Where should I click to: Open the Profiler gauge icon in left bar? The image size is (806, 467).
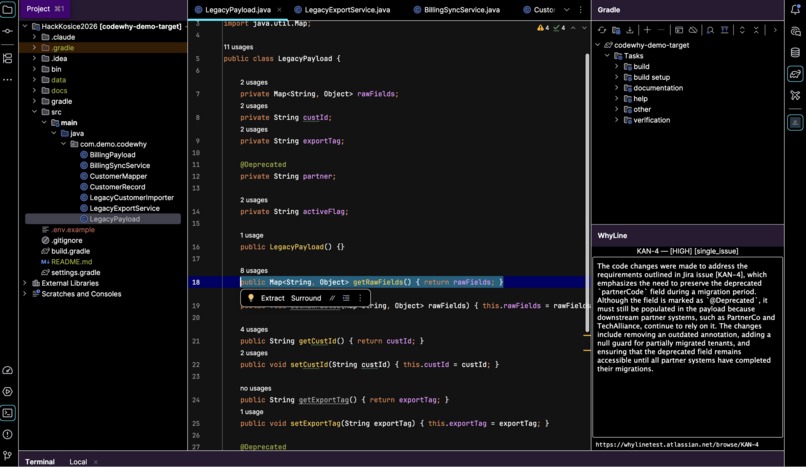click(x=8, y=370)
